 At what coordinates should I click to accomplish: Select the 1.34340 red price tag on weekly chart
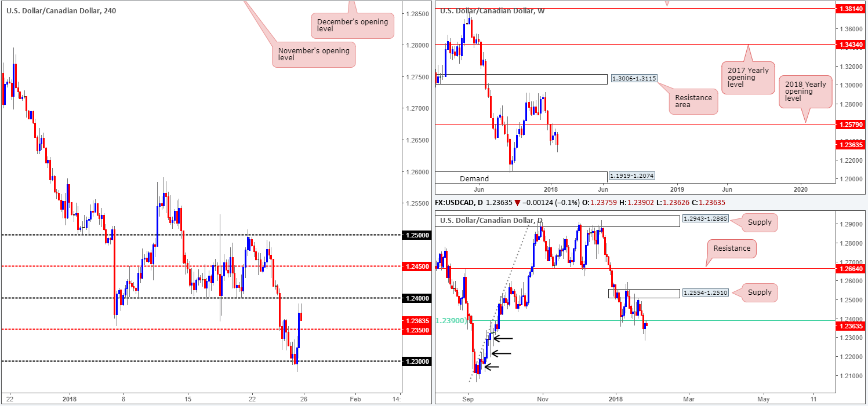851,44
